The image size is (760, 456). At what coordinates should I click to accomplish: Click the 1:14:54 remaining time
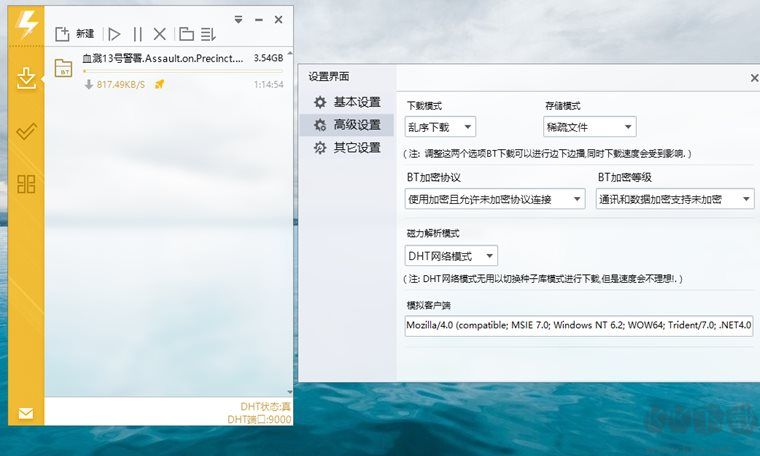click(269, 84)
